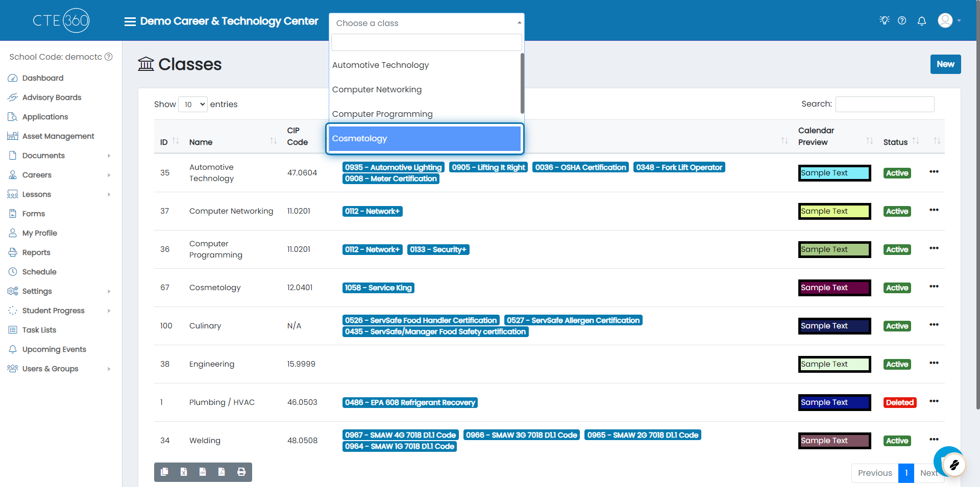Click the 0112 - Network+ tag in Computer Networking row
The width and height of the screenshot is (980, 487).
(x=372, y=211)
